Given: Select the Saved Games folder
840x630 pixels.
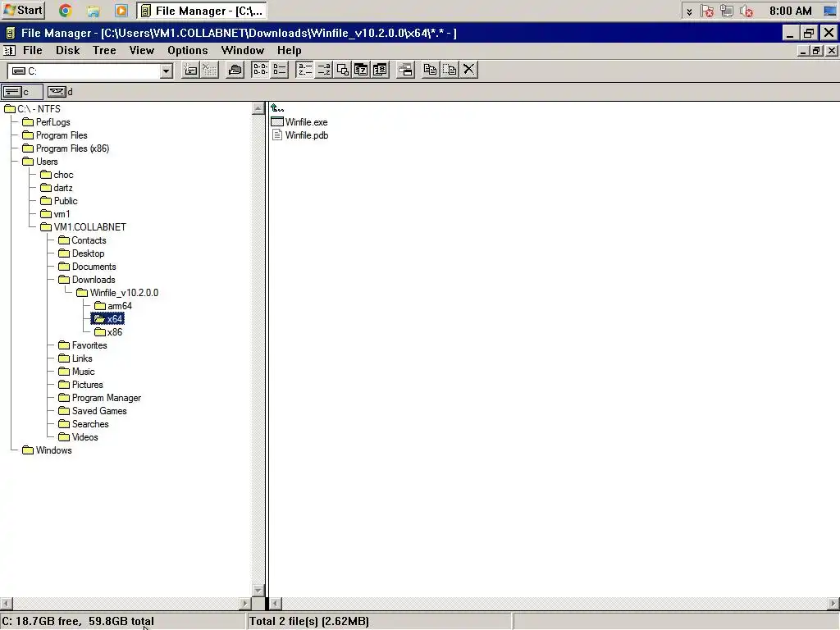Looking at the screenshot, I should pyautogui.click(x=93, y=411).
